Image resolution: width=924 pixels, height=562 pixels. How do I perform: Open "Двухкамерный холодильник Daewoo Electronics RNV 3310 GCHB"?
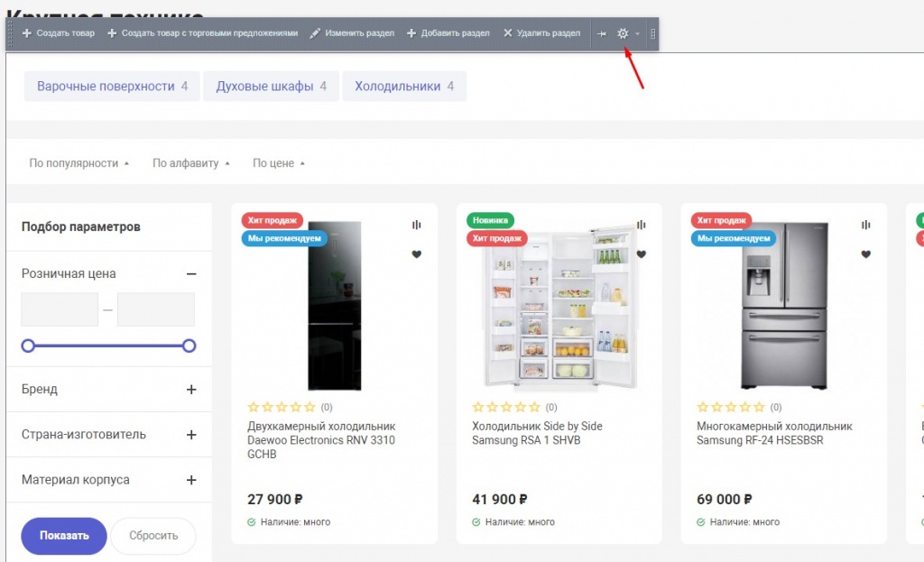click(x=321, y=440)
